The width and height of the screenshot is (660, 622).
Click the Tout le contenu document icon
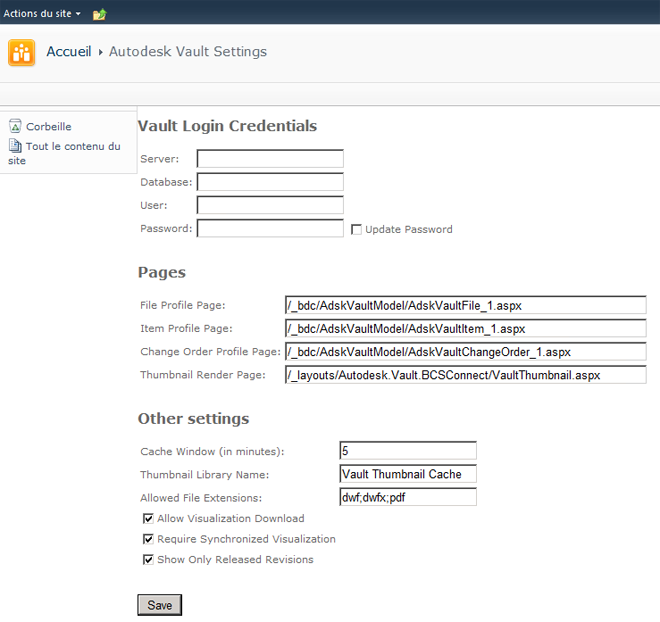15,146
